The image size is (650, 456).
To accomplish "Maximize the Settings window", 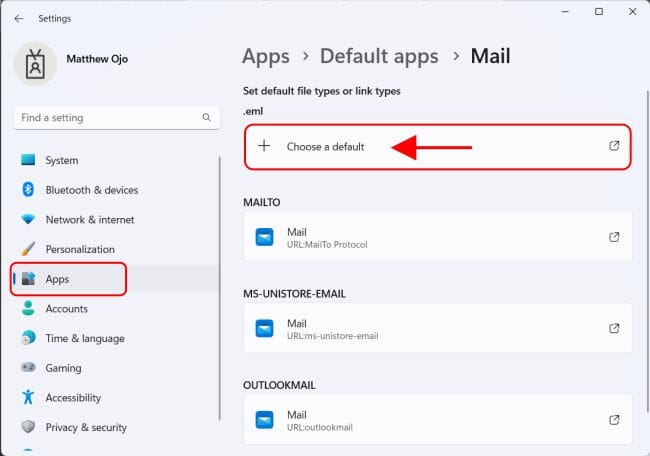I will 599,12.
